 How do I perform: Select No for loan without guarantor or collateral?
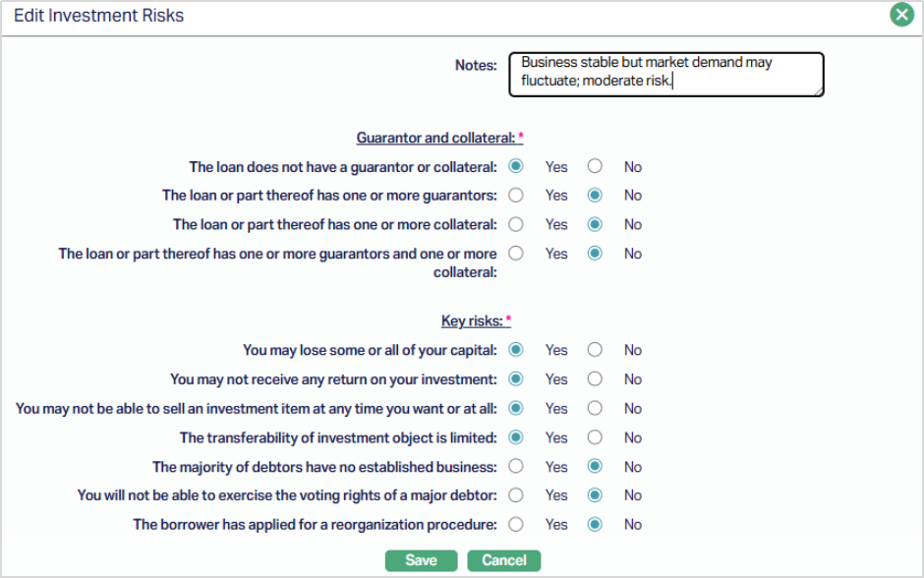[595, 166]
